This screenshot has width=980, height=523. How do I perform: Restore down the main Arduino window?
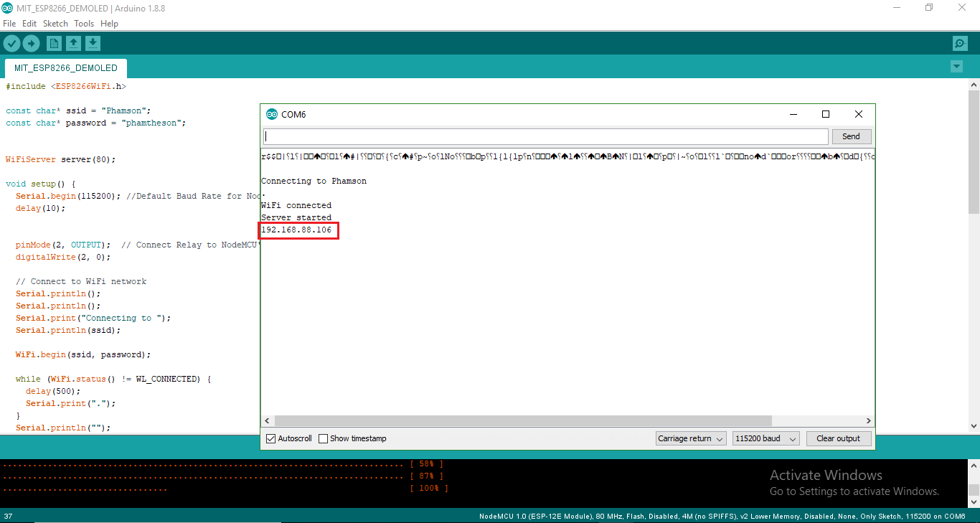pos(929,8)
